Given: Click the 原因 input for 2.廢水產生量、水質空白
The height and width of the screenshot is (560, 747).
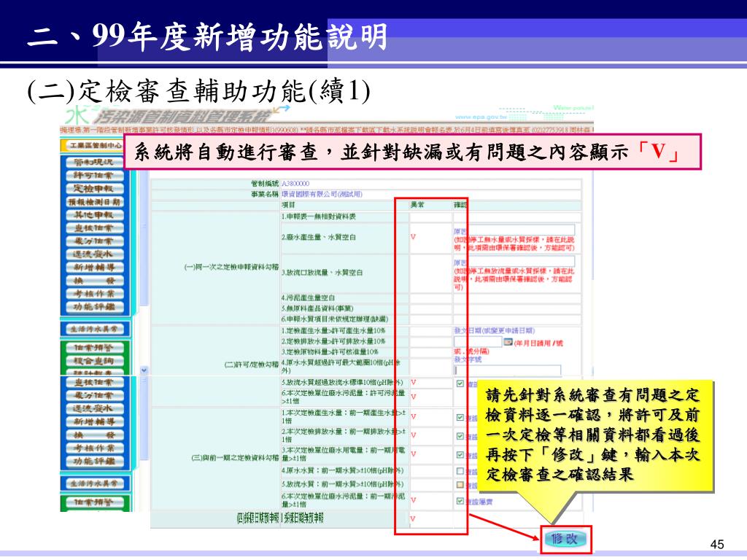Looking at the screenshot, I should [521, 230].
